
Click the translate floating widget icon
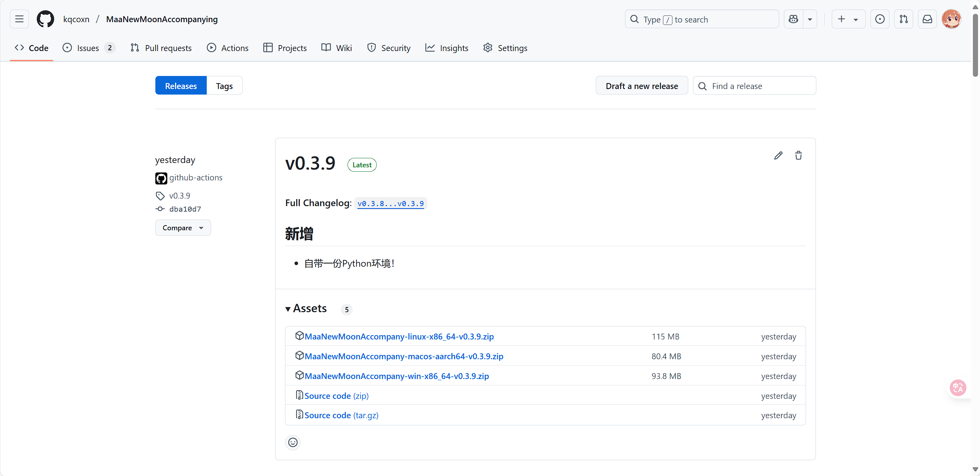pyautogui.click(x=958, y=388)
